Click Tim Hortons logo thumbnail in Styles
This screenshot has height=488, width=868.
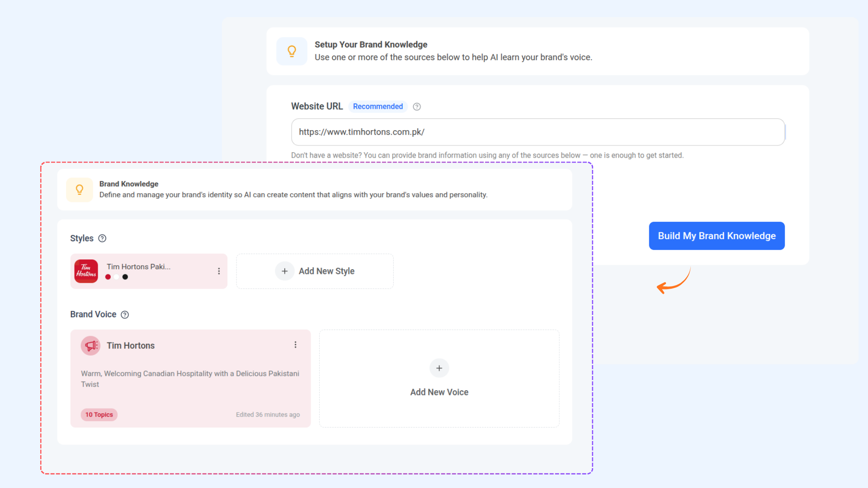[86, 271]
